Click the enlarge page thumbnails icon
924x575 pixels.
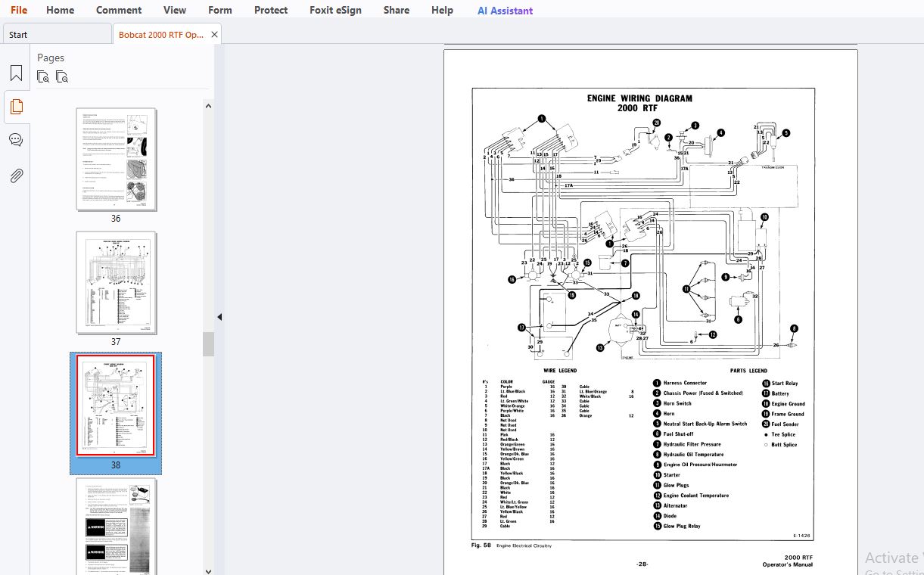tap(44, 76)
